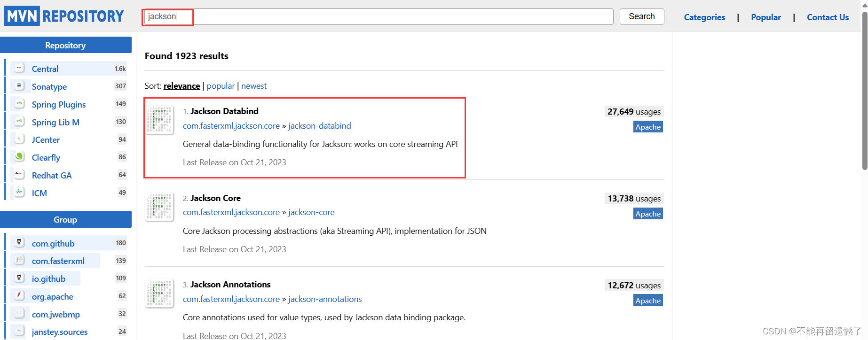868x340 pixels.
Task: Click the janstey.sources group icon
Action: (19, 331)
